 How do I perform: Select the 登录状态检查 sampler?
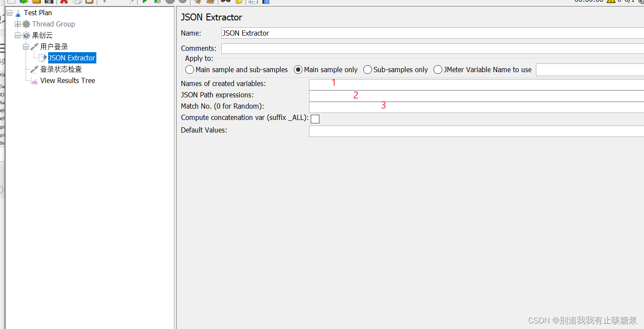(61, 69)
